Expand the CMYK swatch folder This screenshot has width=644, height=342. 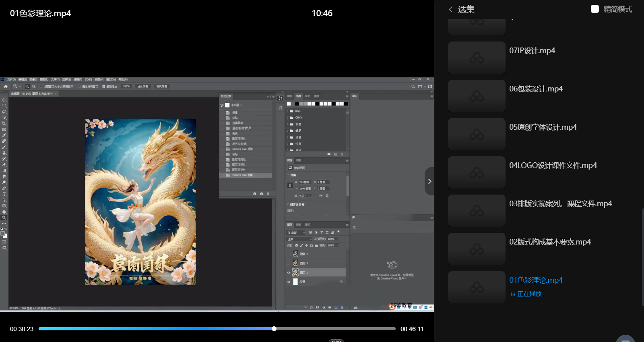click(x=288, y=118)
